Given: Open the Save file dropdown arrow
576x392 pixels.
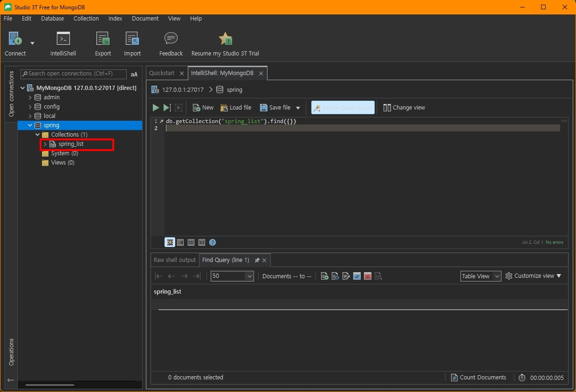Looking at the screenshot, I should pos(298,108).
